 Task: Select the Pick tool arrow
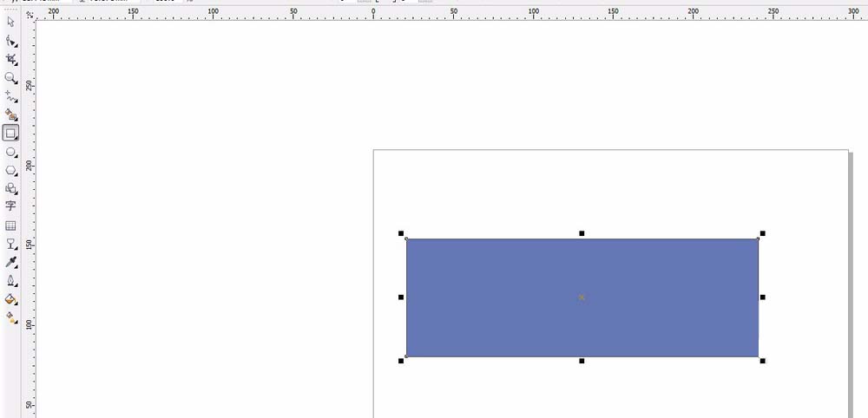pos(10,23)
